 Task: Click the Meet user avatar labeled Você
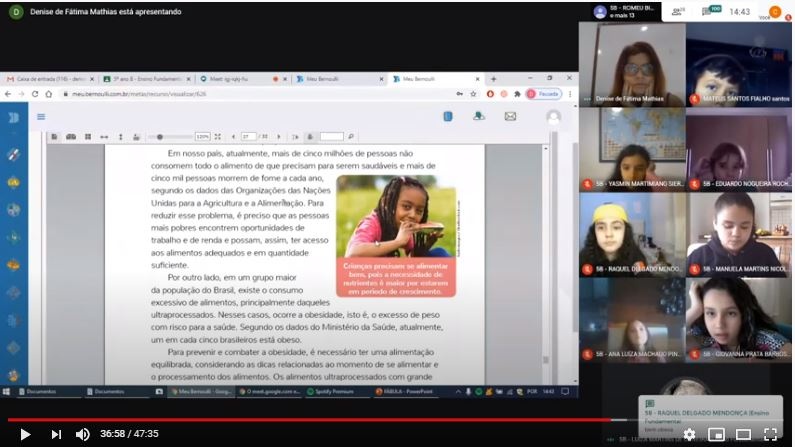[x=775, y=12]
